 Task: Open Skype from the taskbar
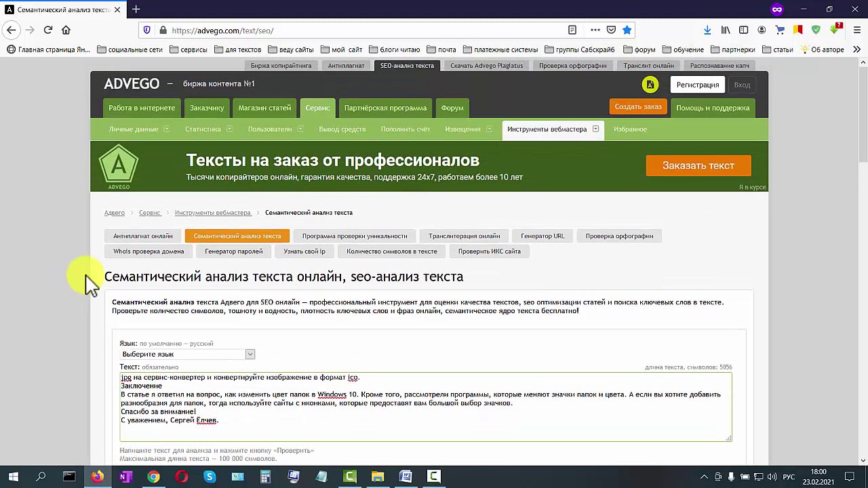(209, 476)
